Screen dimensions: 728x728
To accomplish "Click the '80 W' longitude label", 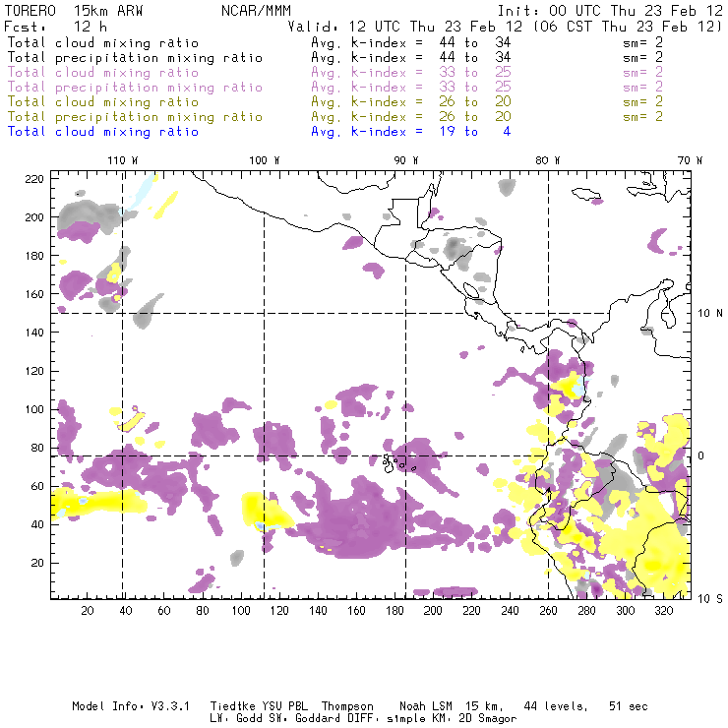I will point(548,160).
